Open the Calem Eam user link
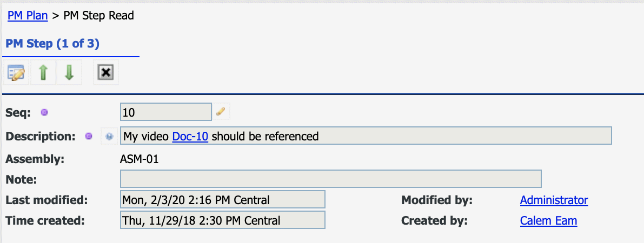Screen dimensions: 644x243 point(548,221)
